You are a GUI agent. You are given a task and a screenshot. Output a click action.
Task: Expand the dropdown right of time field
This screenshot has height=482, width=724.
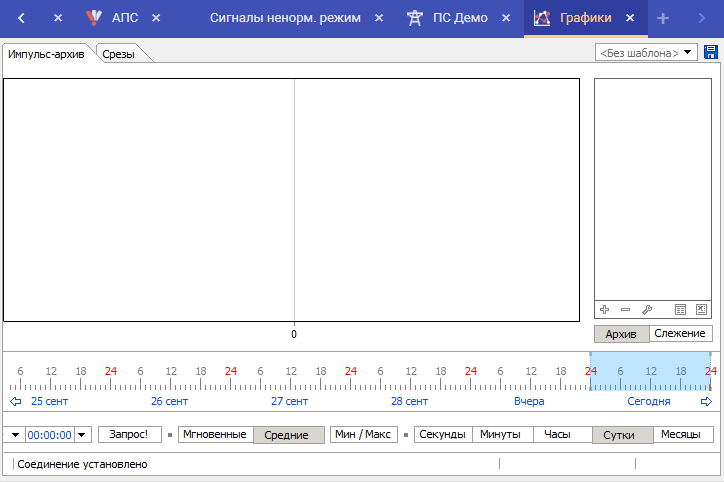pyautogui.click(x=83, y=435)
